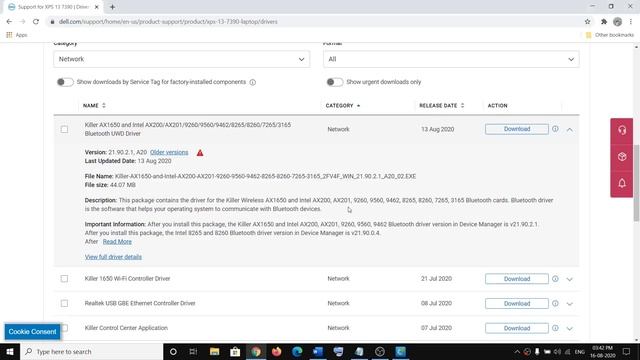Check the Killer AX1650 Bluetooth UWD Driver box
The height and width of the screenshot is (360, 640).
pos(64,129)
